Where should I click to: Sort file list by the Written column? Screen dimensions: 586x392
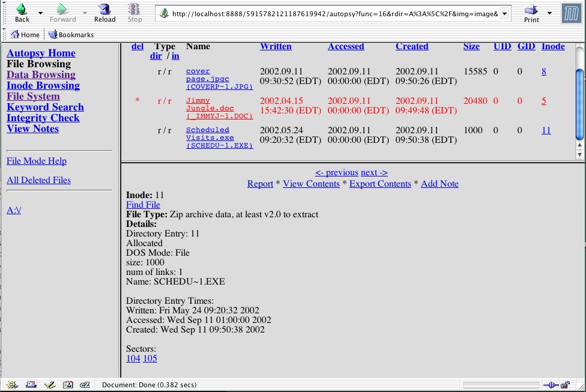click(x=276, y=46)
